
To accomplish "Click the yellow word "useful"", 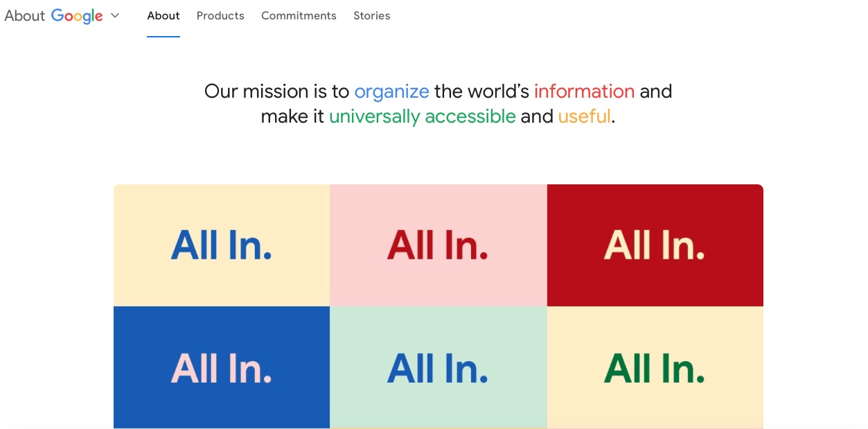I will point(584,116).
